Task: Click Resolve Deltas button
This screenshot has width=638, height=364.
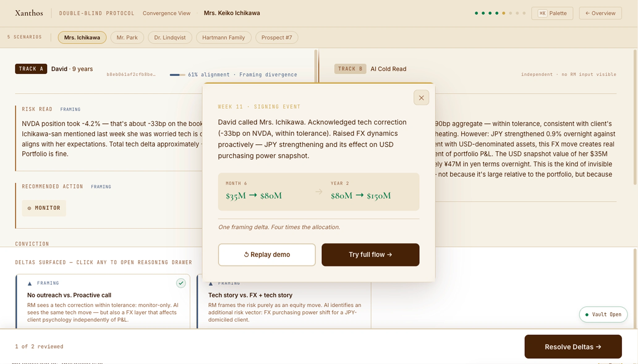Action: click(573, 347)
